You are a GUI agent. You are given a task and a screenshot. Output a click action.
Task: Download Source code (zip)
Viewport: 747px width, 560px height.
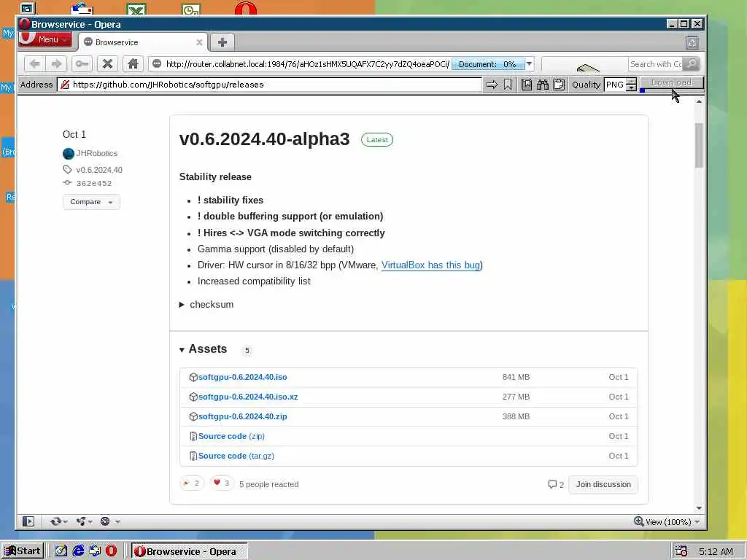click(231, 436)
